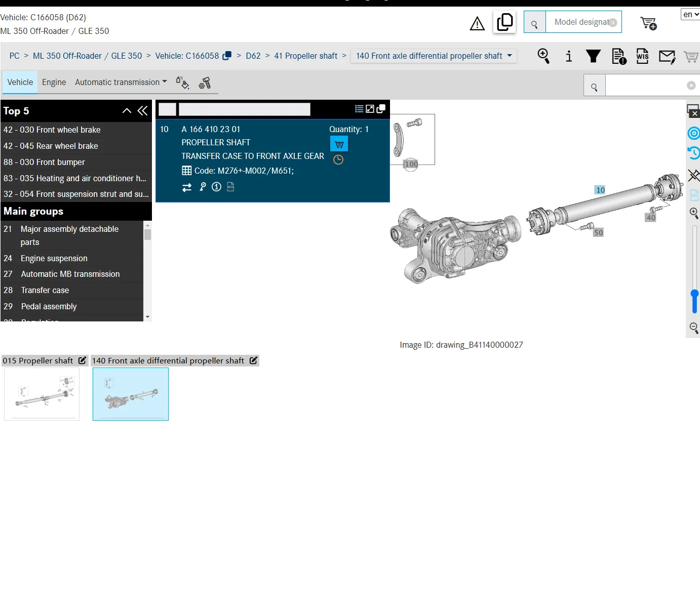Select main group 27 Automatic MB transmission
The height and width of the screenshot is (616, 700).
pos(72,274)
